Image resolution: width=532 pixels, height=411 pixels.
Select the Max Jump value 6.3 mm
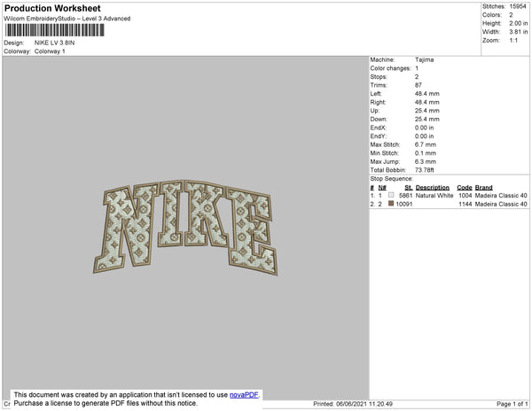coord(425,161)
